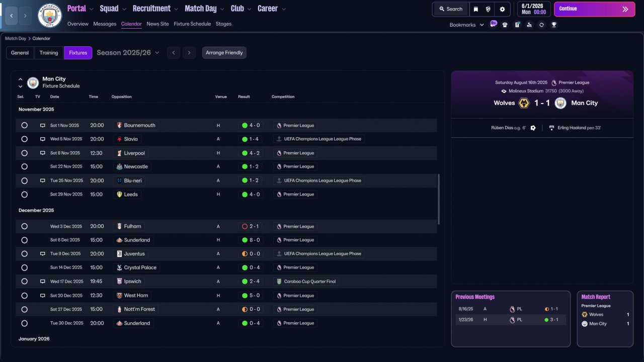Click the people-search scouting icon in bookmarks bar
This screenshot has width=644, height=362.
529,25
